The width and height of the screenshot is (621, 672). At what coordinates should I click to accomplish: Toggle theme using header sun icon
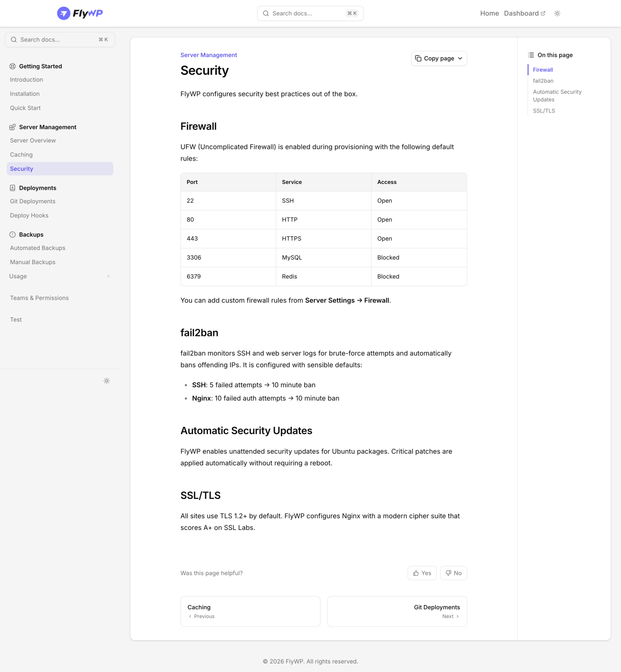tap(557, 13)
